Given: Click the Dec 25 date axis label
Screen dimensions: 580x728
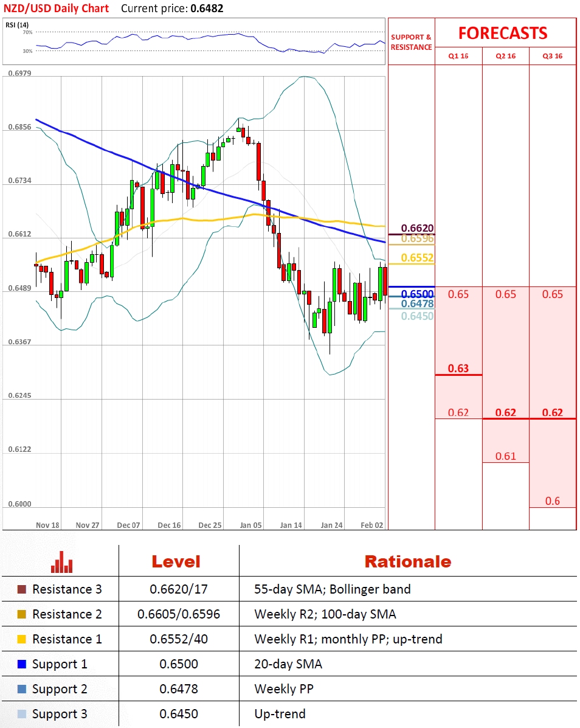Looking at the screenshot, I should [210, 525].
